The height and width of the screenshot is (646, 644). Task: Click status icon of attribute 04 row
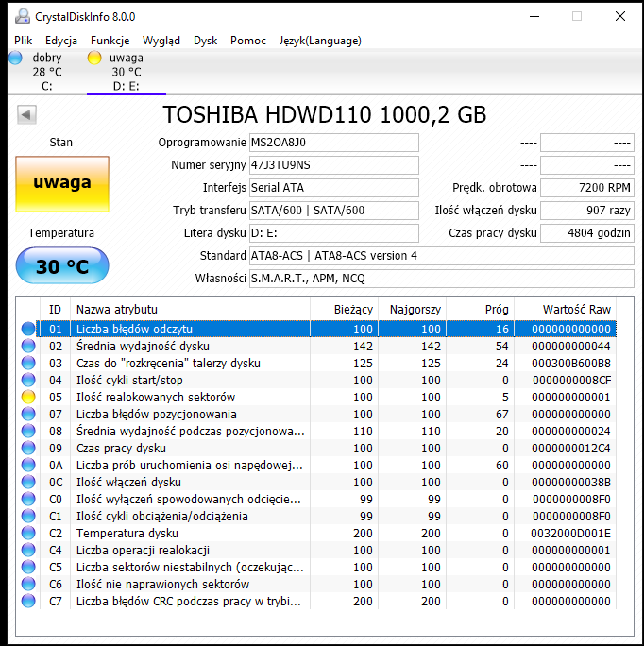pos(28,380)
